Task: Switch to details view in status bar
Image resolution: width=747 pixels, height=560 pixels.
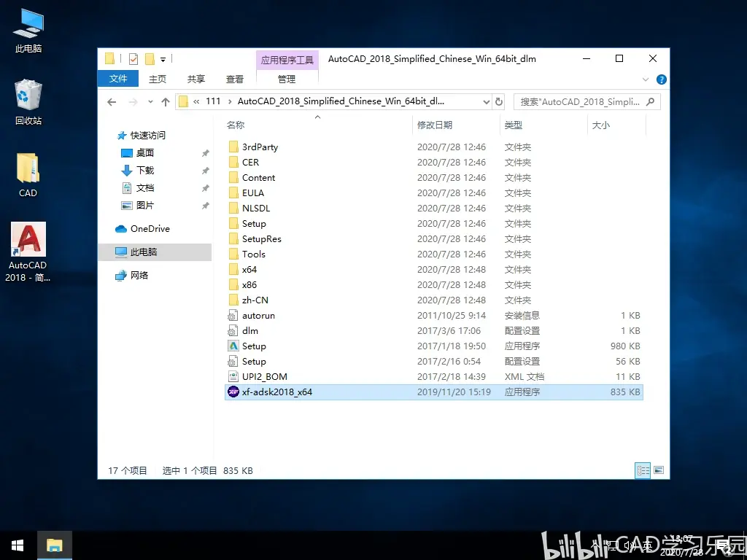Action: (643, 470)
